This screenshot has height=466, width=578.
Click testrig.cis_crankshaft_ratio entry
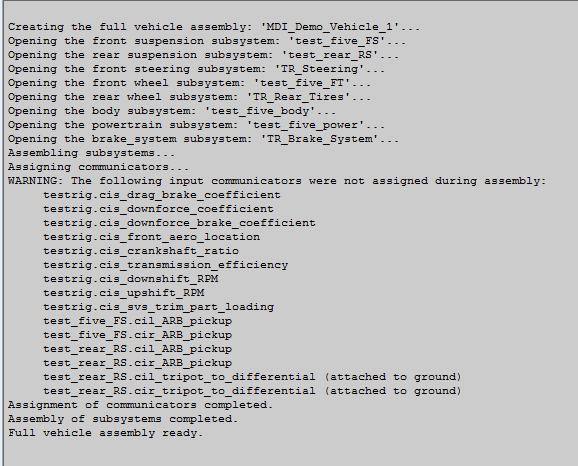click(141, 251)
